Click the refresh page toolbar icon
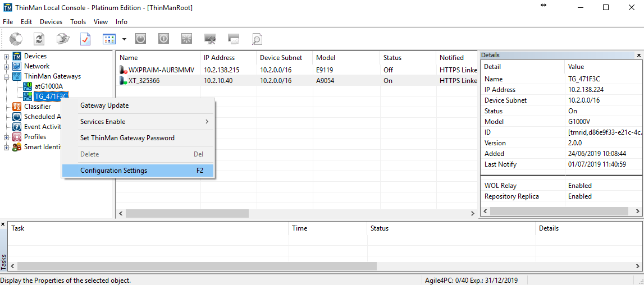 coord(39,39)
